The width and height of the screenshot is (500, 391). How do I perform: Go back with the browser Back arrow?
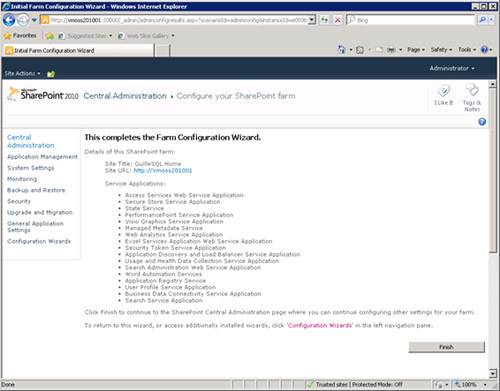[9, 20]
